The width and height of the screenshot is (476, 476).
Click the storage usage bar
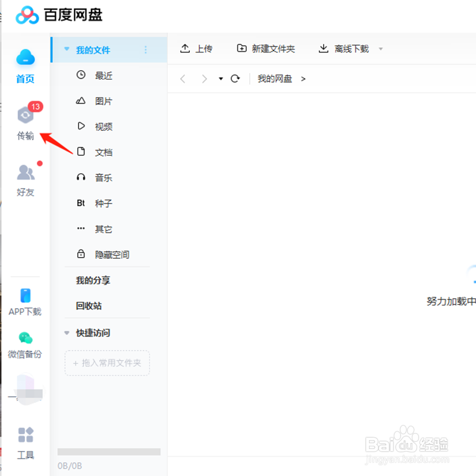pyautogui.click(x=109, y=452)
